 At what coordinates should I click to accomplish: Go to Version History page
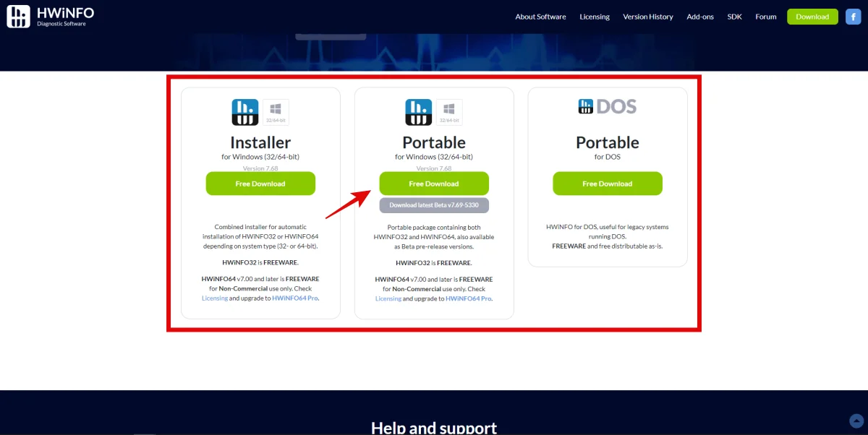click(x=647, y=17)
